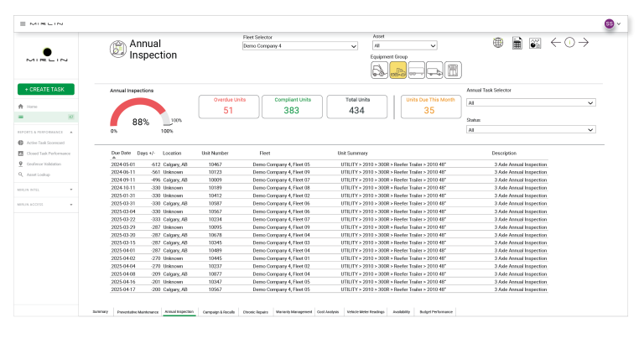This screenshot has height=344, width=644.
Task: Click the globe icon in header
Action: (x=498, y=43)
